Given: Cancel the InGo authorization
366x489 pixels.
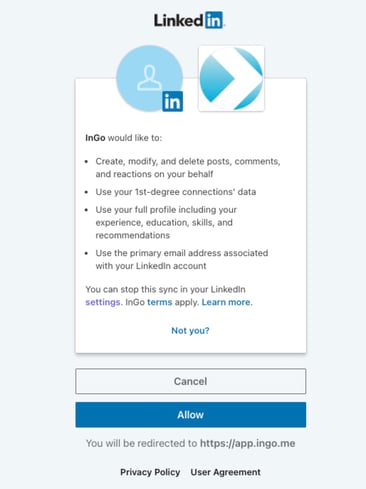Looking at the screenshot, I should pyautogui.click(x=190, y=381).
